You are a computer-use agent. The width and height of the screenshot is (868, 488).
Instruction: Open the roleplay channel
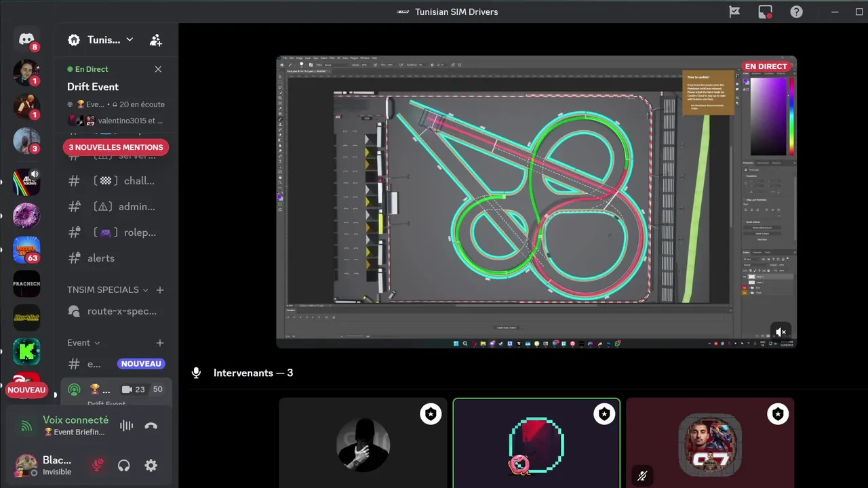(x=116, y=232)
